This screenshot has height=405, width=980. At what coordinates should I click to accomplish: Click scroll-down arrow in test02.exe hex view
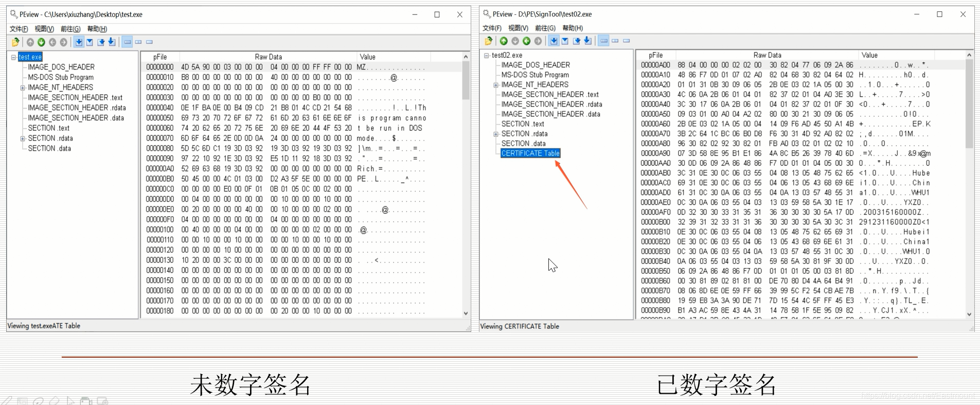pyautogui.click(x=969, y=314)
